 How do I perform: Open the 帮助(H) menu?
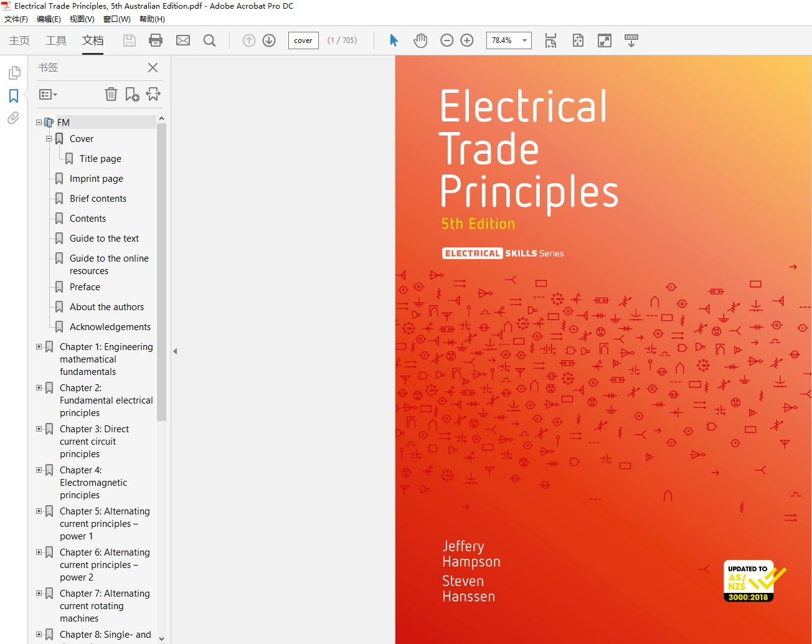tap(152, 19)
